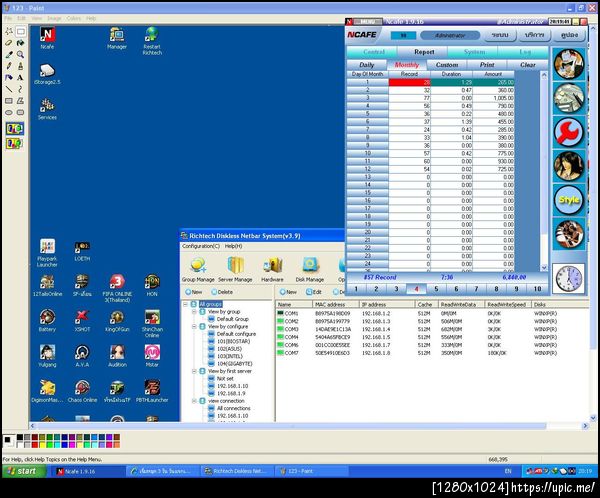
Task: Click the red wrench icon in Ncafe sidebar
Action: coord(569,132)
